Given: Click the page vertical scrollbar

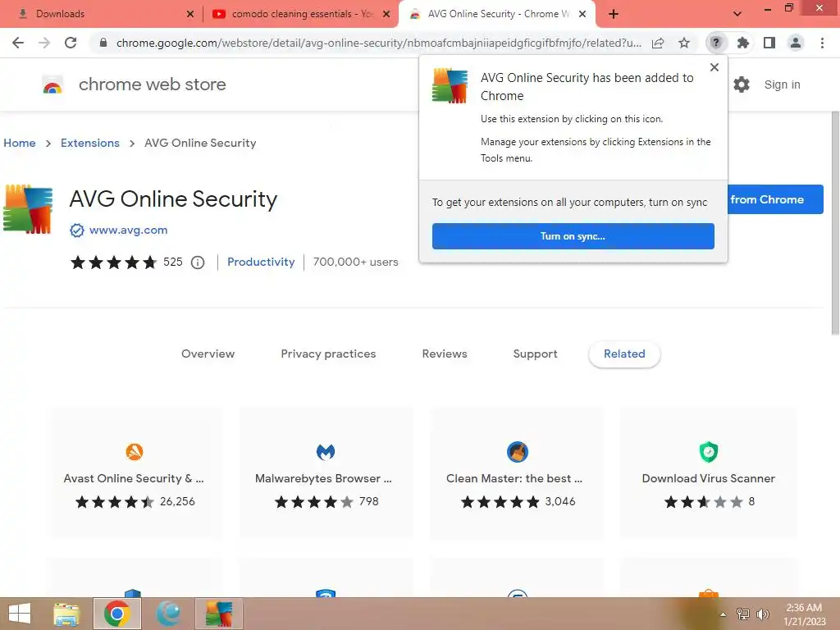Looking at the screenshot, I should point(835,223).
